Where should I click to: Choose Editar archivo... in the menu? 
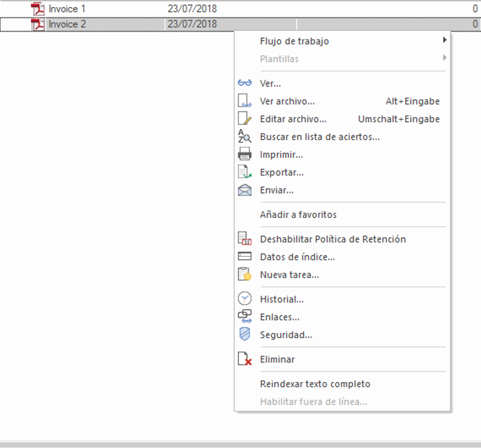[342, 118]
